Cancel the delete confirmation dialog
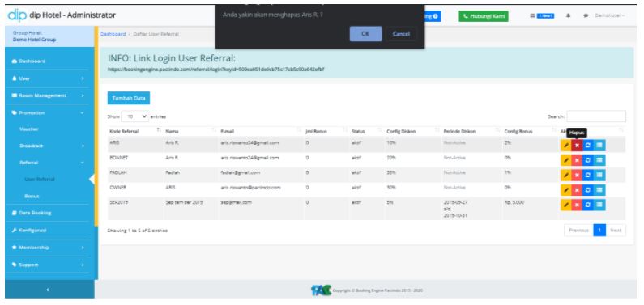Screen dimensions: 644x305 [401, 34]
